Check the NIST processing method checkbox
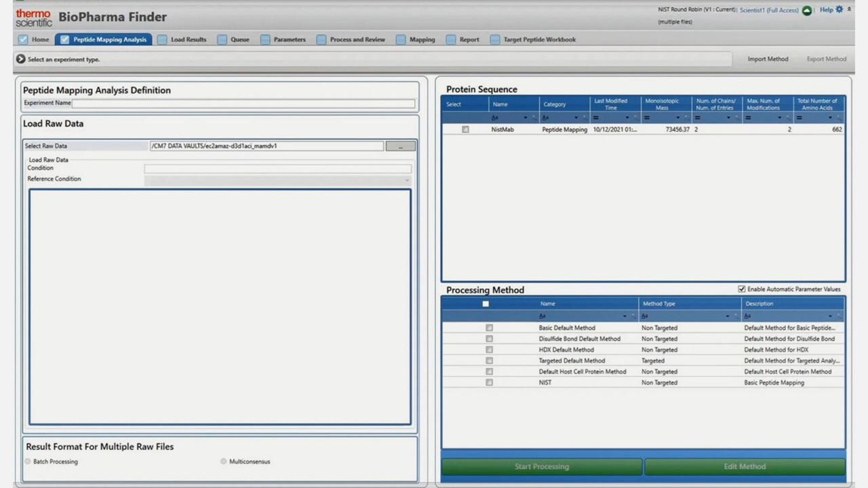This screenshot has width=868, height=488. click(x=489, y=382)
